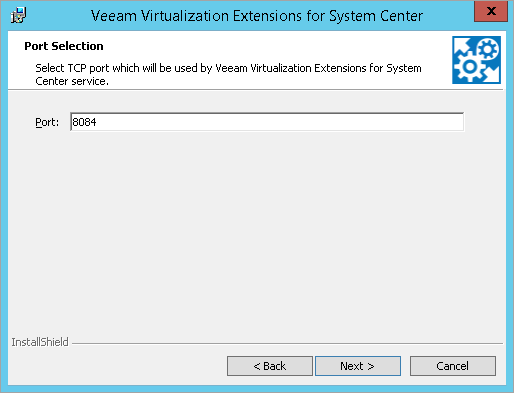This screenshot has height=393, width=514.
Task: Click the Port Selection heading
Action: point(64,46)
